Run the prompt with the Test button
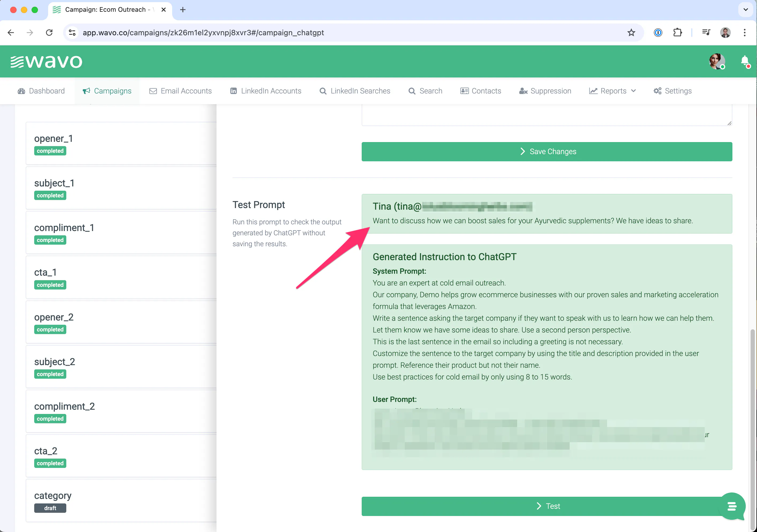757x532 pixels. click(x=547, y=506)
